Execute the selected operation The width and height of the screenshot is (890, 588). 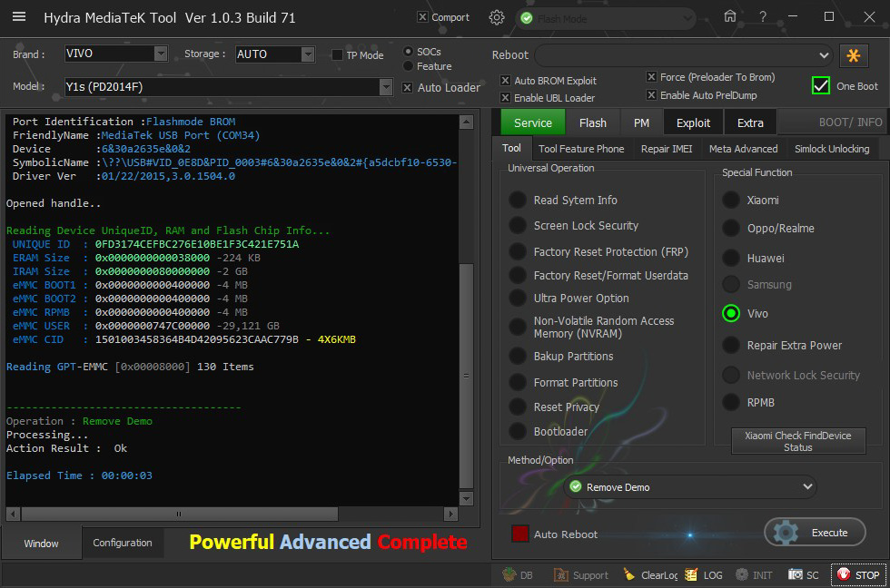816,533
